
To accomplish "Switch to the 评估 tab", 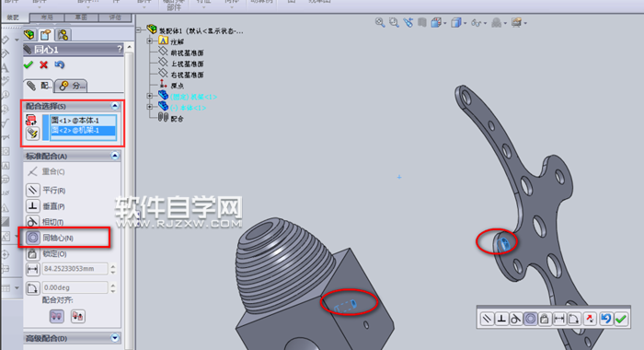I will coord(115,17).
